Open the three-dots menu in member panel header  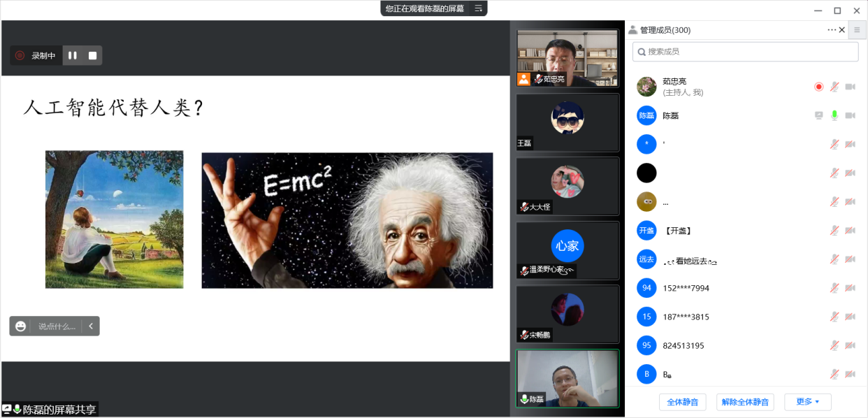click(x=831, y=30)
